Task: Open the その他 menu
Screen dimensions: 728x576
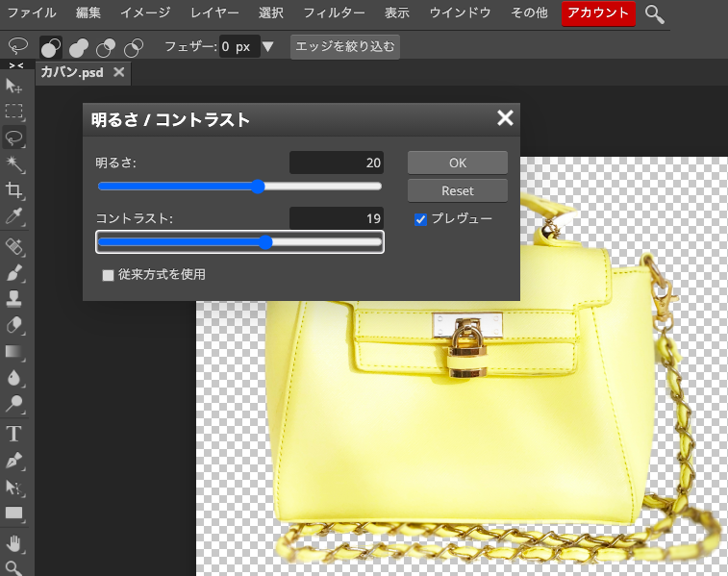Action: tap(529, 13)
